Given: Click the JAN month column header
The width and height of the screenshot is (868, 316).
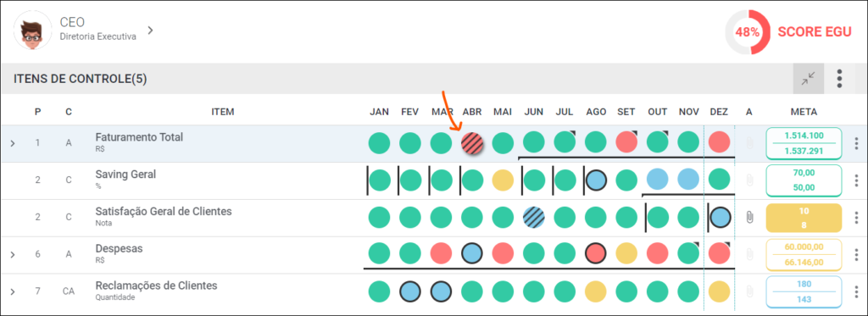Looking at the screenshot, I should point(379,112).
